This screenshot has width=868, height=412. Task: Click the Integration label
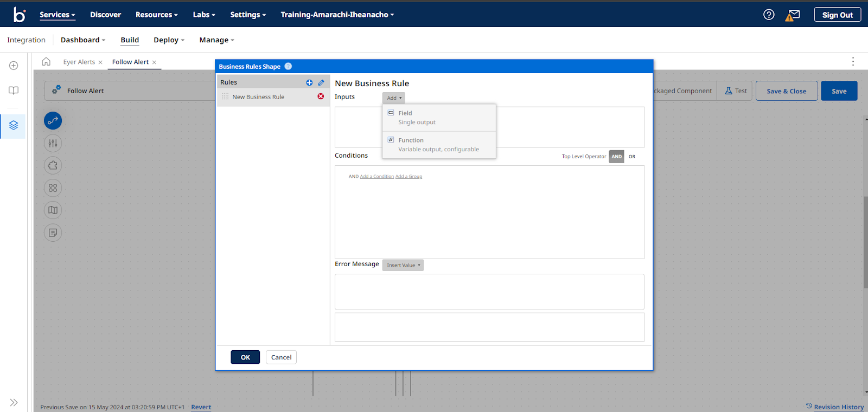pyautogui.click(x=26, y=40)
